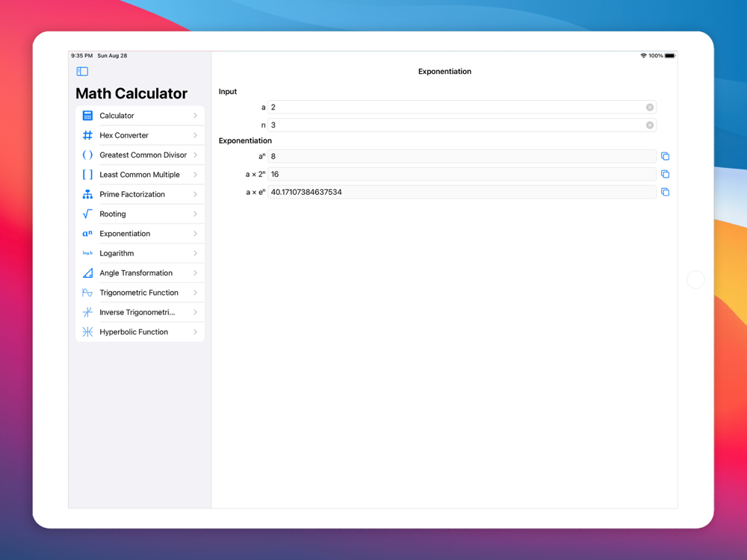Choose Rooting from the list

pyautogui.click(x=140, y=214)
